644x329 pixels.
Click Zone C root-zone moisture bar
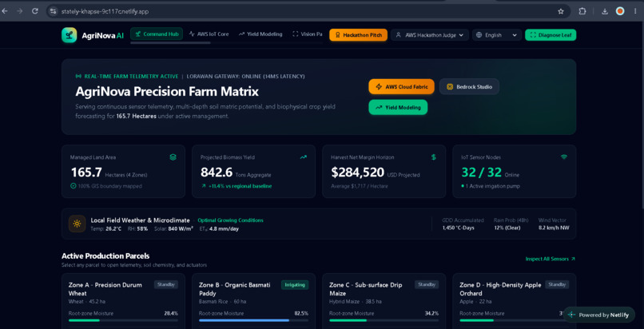(x=384, y=320)
